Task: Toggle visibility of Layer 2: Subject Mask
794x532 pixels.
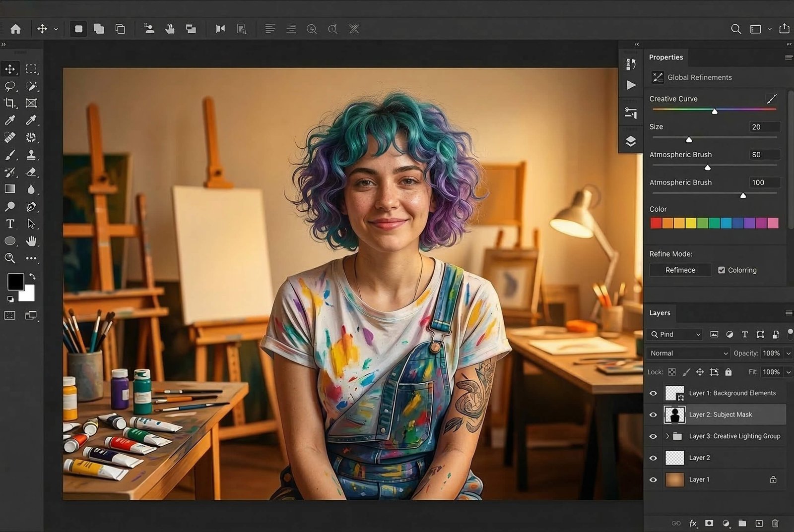Action: [653, 415]
